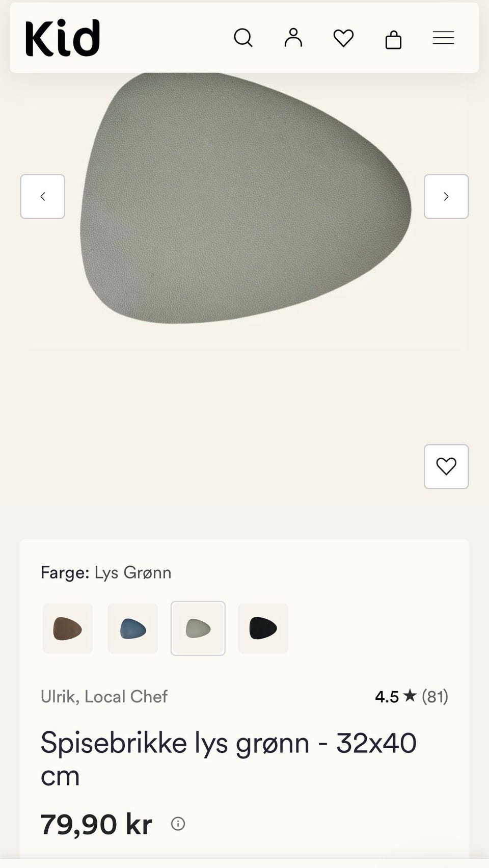Show next product image
This screenshot has width=489, height=868.
tap(446, 197)
